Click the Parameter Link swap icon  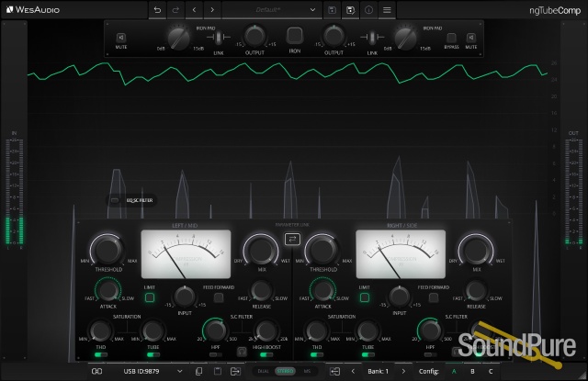(292, 239)
